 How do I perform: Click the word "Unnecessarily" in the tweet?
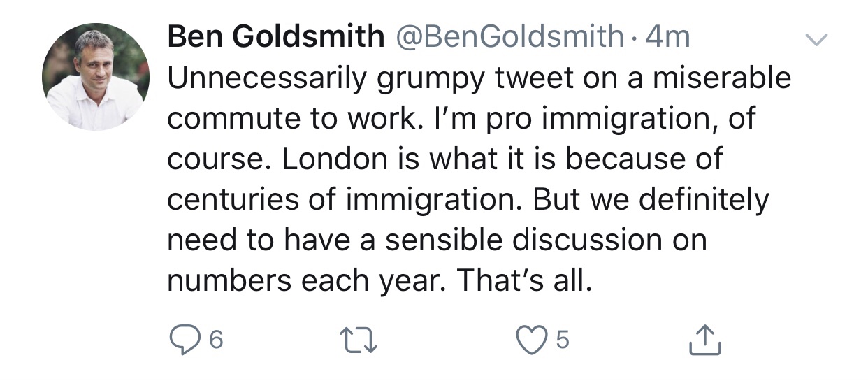tap(266, 79)
